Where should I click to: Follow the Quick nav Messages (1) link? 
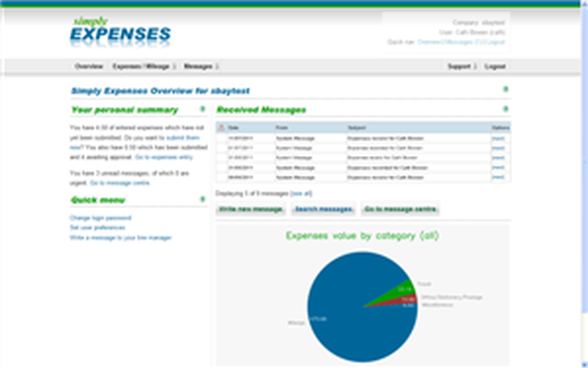coord(466,42)
